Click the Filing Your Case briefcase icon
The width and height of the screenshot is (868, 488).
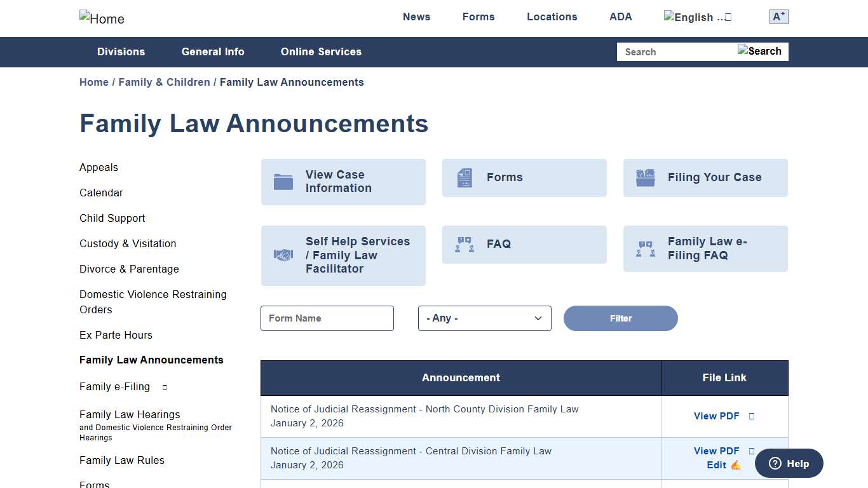coord(645,178)
